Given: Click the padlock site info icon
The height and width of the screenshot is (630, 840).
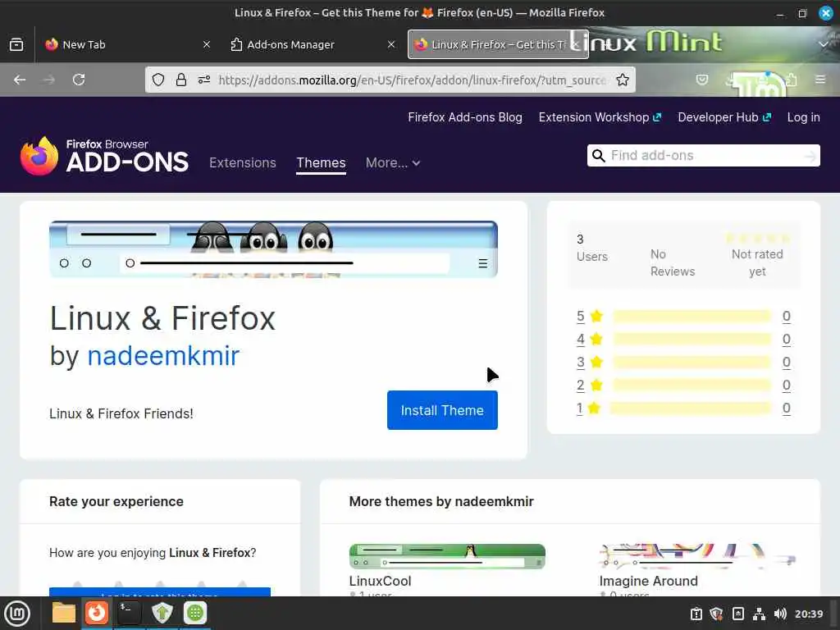Looking at the screenshot, I should (181, 80).
